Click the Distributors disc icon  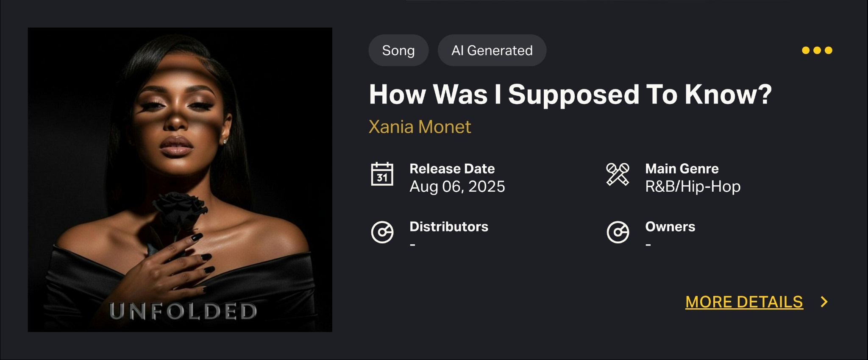tap(382, 232)
